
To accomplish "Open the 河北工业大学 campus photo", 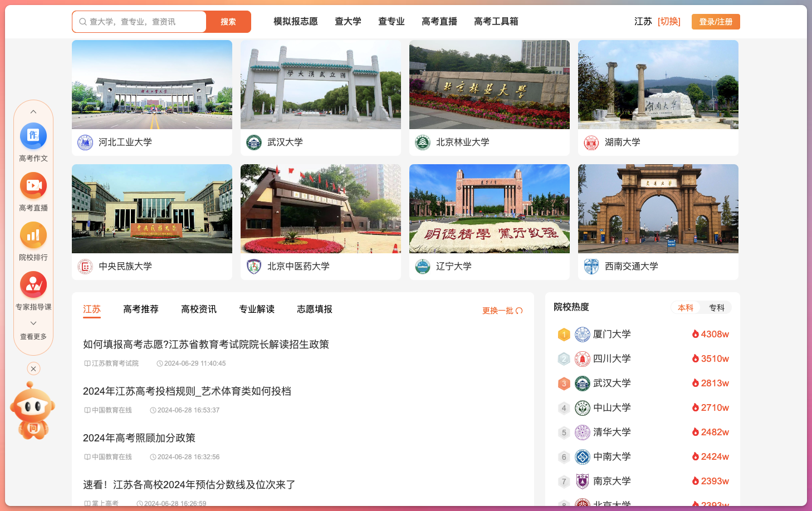I will click(x=152, y=85).
